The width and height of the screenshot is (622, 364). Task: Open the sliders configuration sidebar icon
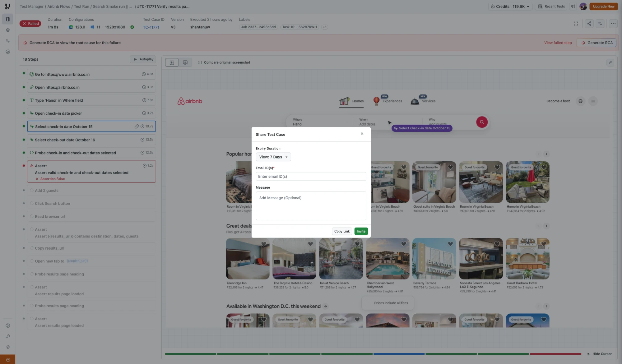[x=8, y=41]
